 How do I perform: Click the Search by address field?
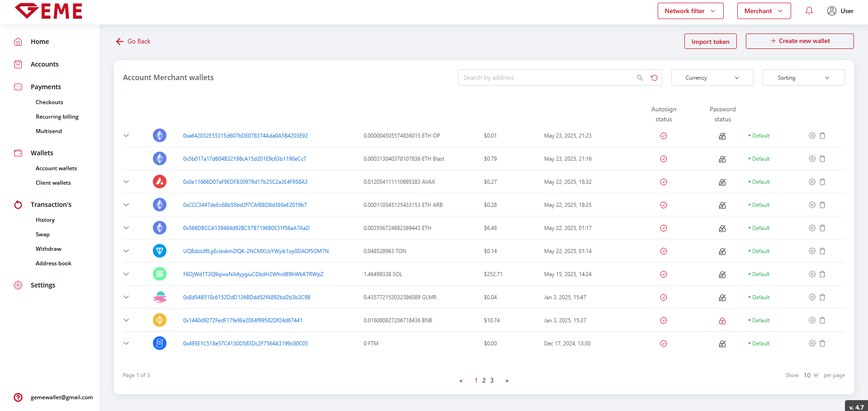click(x=545, y=78)
